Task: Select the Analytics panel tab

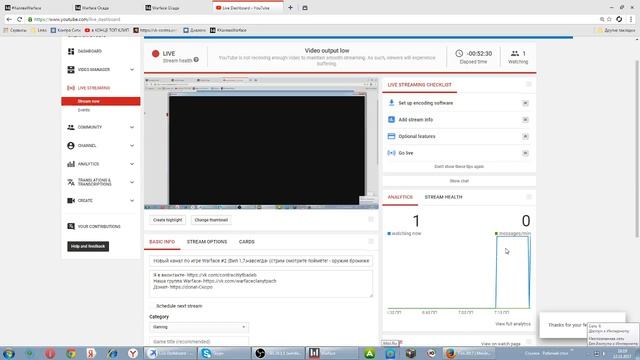Action: 400,197
